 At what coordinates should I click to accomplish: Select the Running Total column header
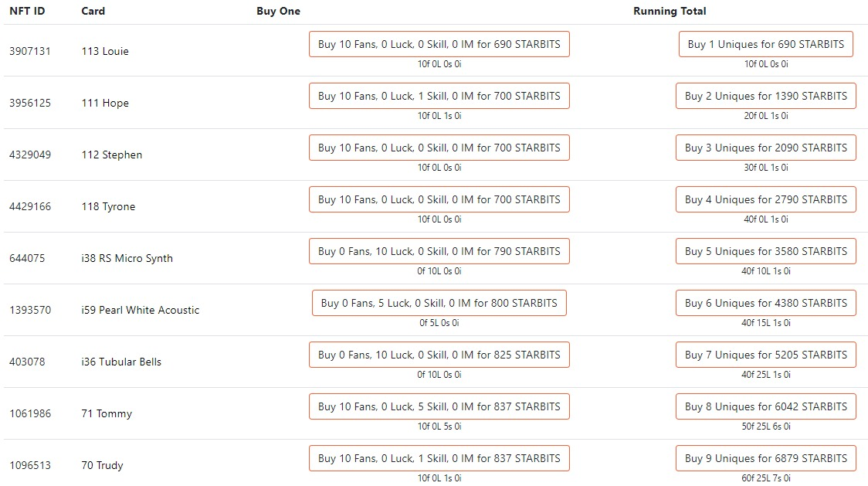pyautogui.click(x=670, y=11)
